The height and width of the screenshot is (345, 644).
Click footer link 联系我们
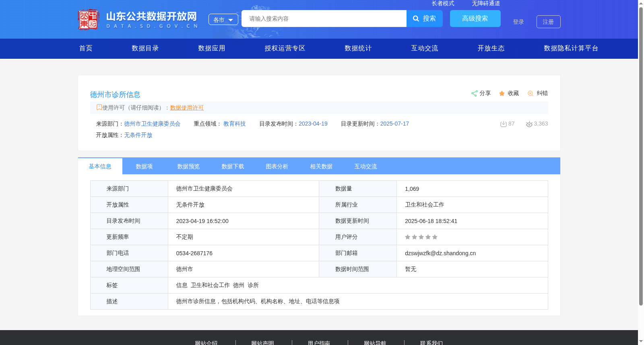[x=431, y=343]
